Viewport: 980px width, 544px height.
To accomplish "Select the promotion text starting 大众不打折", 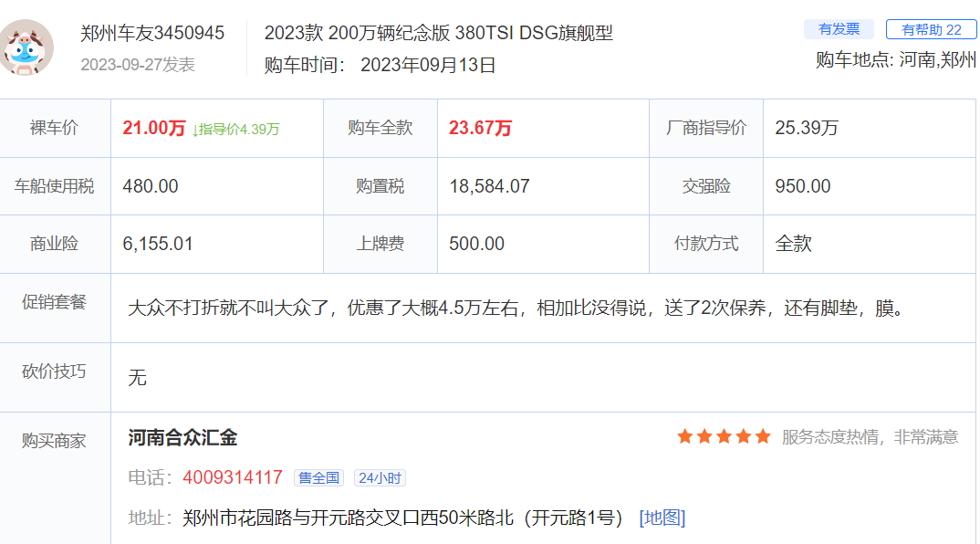I will 516,309.
